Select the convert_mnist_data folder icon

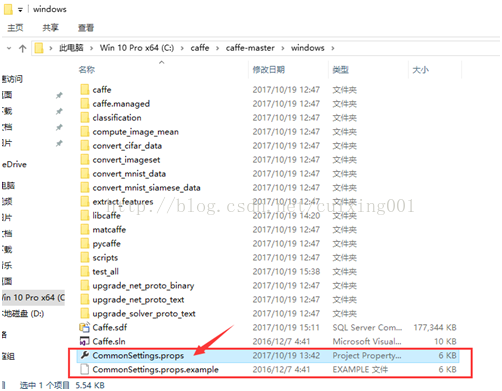tap(85, 173)
